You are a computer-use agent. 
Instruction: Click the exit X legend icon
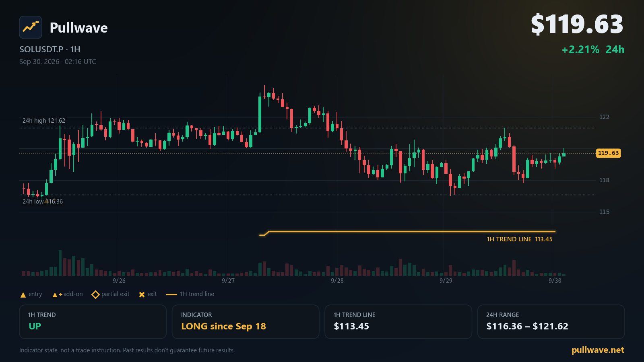142,295
